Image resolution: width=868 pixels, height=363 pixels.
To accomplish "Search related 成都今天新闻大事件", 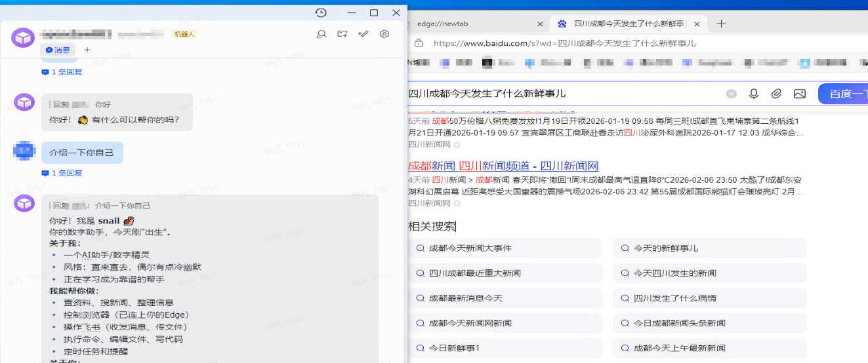I will coord(505,248).
